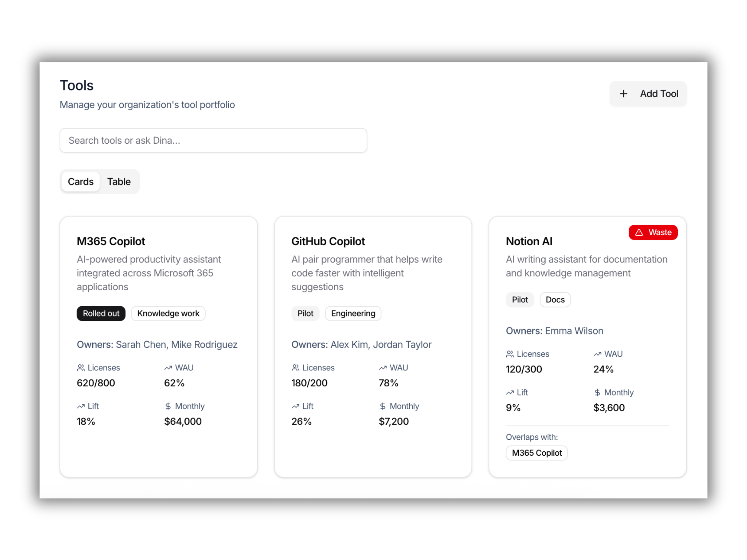
Task: Click the Knowledge work tag
Action: pyautogui.click(x=168, y=313)
